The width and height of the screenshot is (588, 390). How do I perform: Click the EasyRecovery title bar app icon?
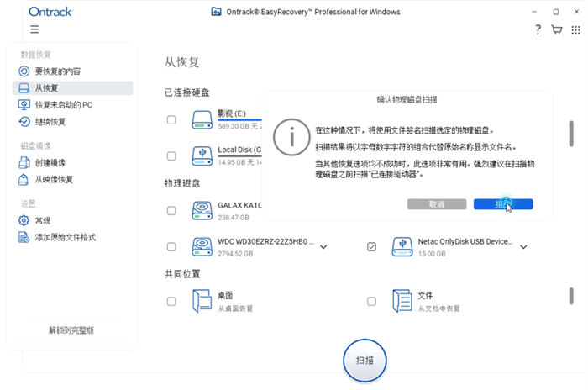point(216,12)
